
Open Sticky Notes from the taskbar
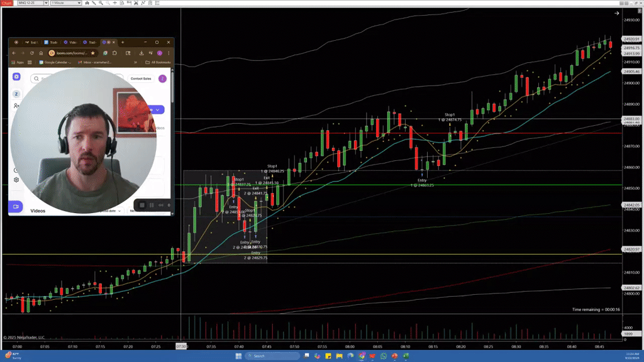(328, 356)
